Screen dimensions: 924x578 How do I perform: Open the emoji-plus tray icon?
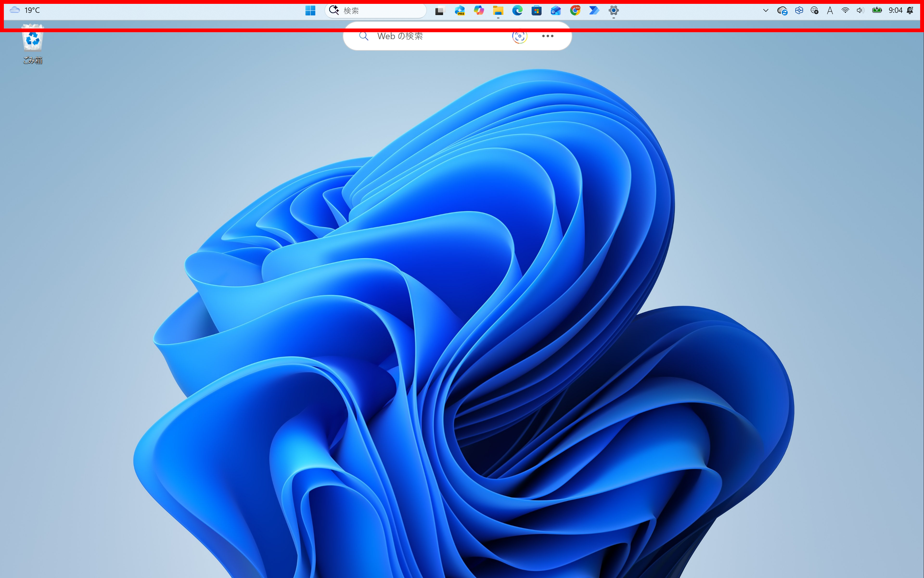tap(814, 10)
